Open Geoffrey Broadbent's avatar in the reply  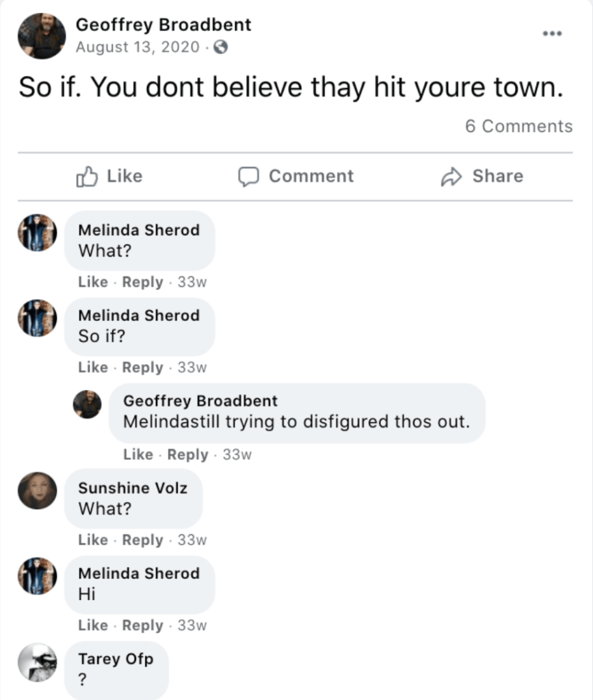pyautogui.click(x=88, y=404)
